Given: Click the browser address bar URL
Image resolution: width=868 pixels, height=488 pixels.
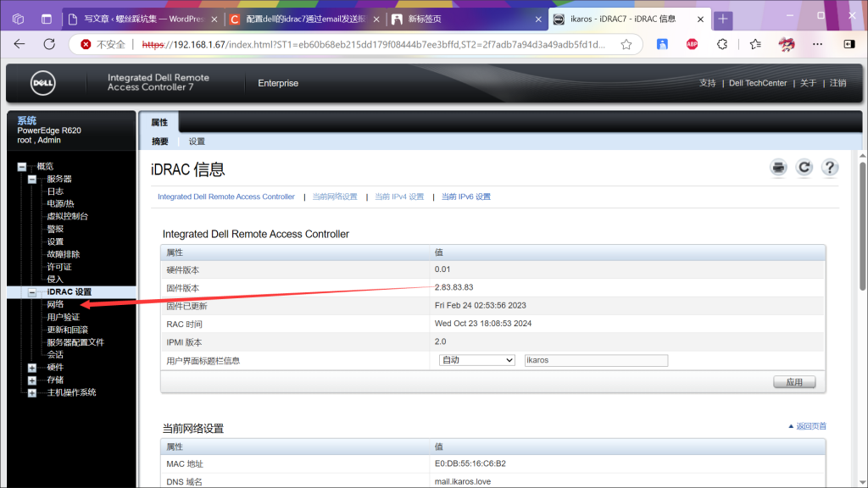Looking at the screenshot, I should [374, 44].
